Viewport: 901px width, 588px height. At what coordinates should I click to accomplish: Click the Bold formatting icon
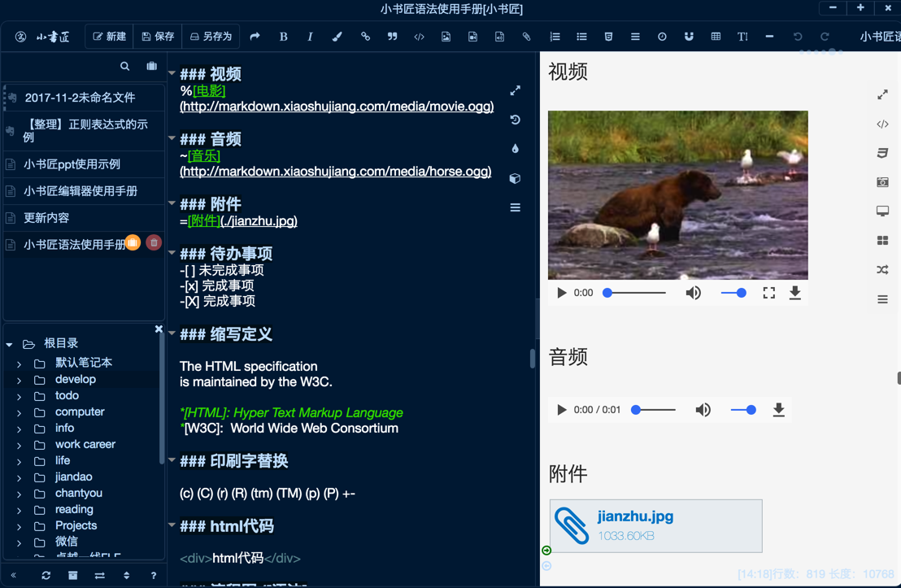click(x=283, y=37)
